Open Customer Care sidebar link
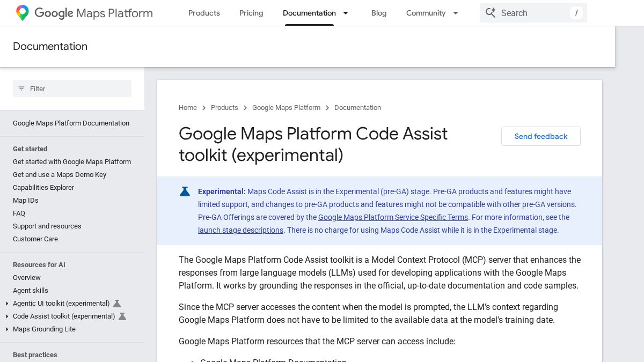The width and height of the screenshot is (644, 362). pos(35,239)
